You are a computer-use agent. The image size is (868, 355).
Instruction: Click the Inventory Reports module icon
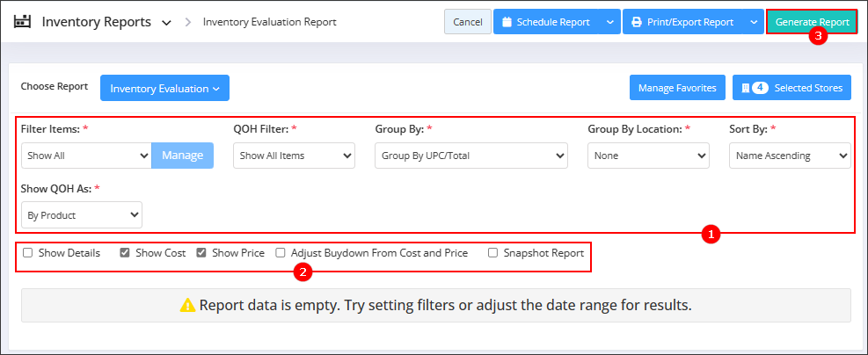pyautogui.click(x=23, y=22)
